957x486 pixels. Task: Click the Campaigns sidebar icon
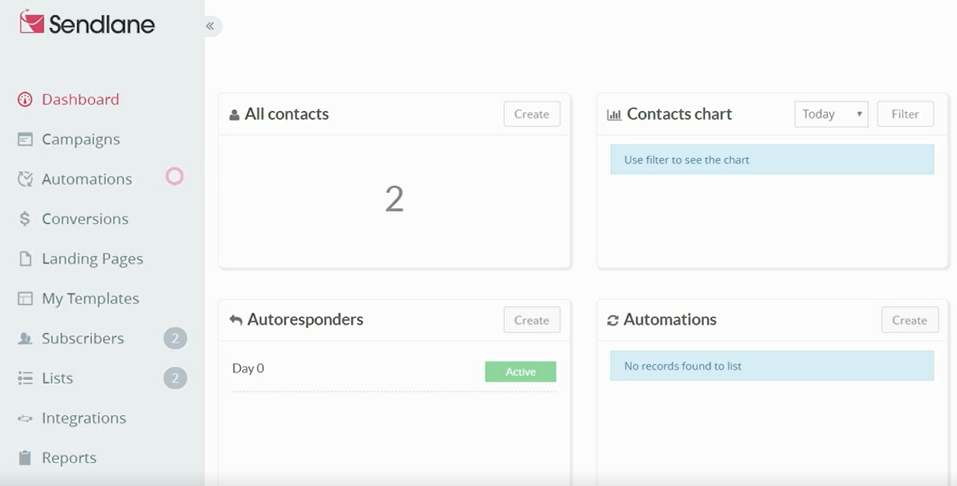point(25,139)
